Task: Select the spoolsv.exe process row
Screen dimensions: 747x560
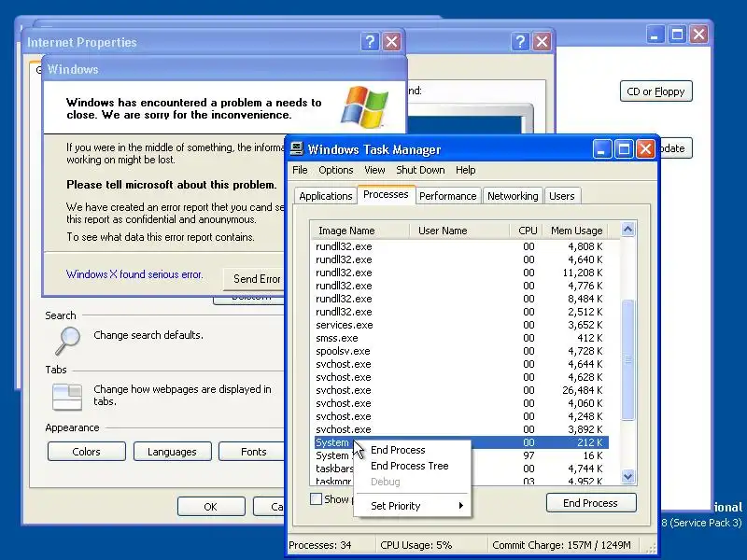Action: [x=460, y=351]
